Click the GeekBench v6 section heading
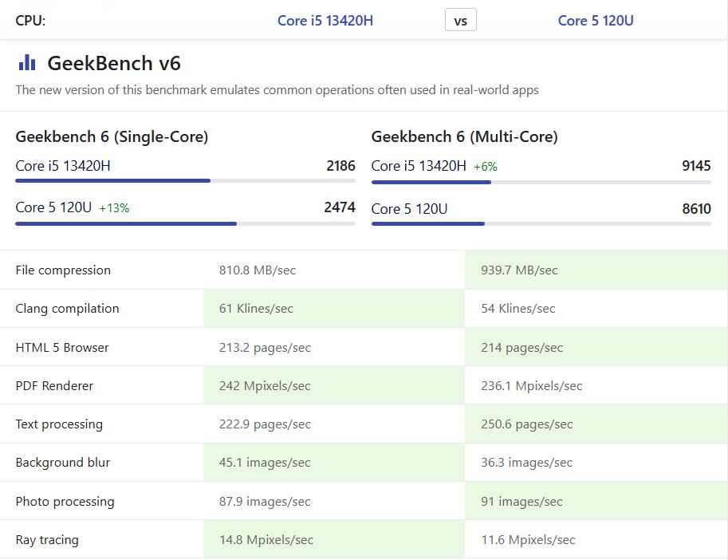 (x=114, y=63)
